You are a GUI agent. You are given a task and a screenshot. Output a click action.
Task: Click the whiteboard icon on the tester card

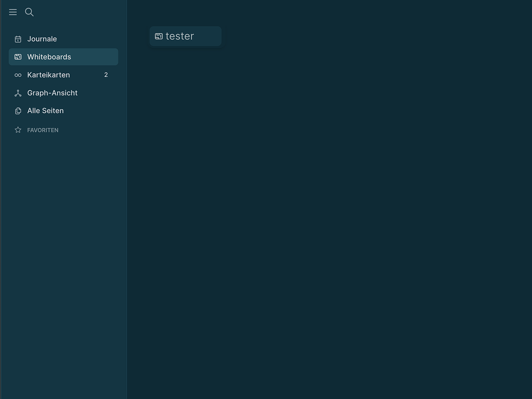(158, 36)
